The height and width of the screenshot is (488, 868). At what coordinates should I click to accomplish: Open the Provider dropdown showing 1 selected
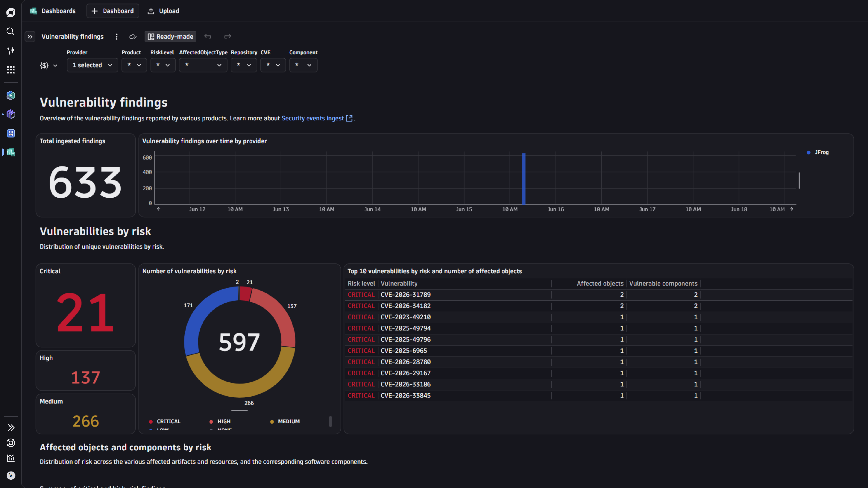(x=92, y=65)
